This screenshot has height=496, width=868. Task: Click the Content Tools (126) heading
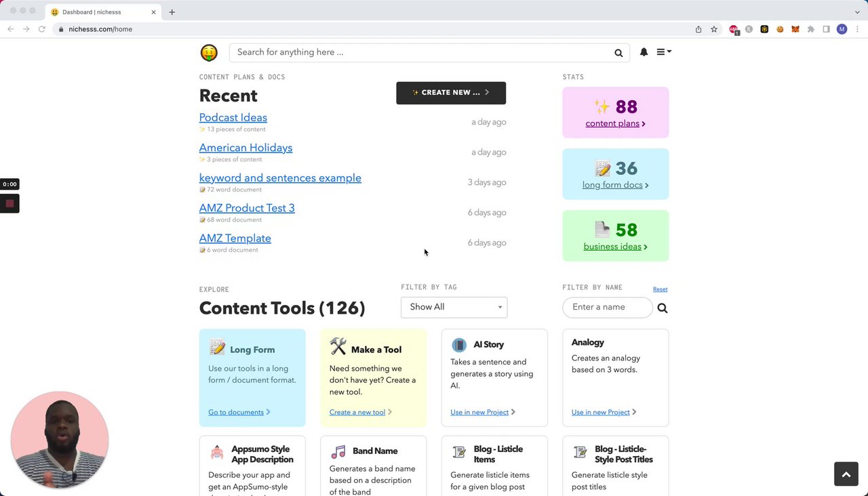coord(282,308)
